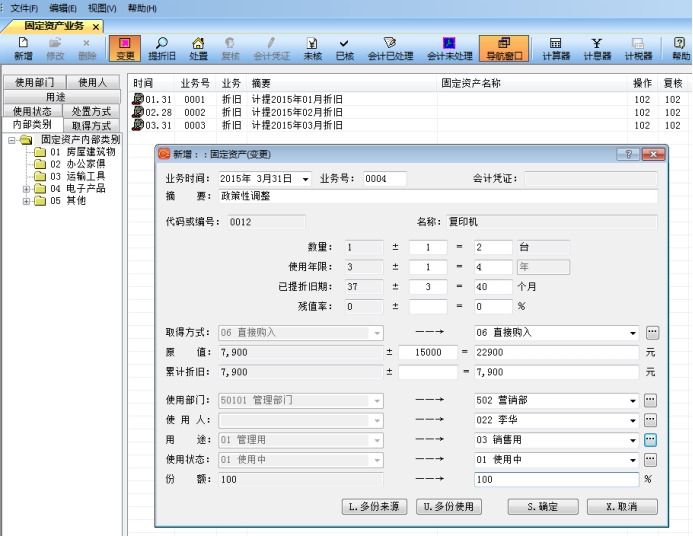Click the L.多份来源 button
This screenshot has width=693, height=536.
click(374, 506)
